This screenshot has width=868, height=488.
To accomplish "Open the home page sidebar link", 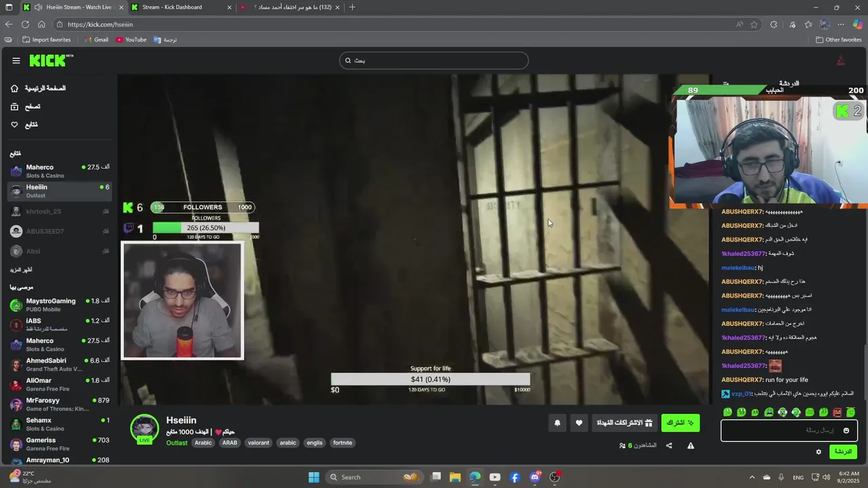I will click(39, 88).
